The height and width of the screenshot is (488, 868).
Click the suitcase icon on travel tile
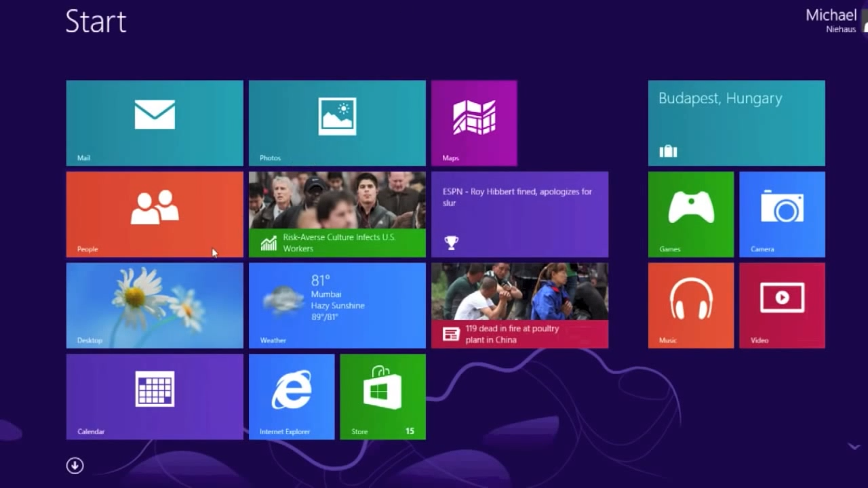[x=669, y=150]
